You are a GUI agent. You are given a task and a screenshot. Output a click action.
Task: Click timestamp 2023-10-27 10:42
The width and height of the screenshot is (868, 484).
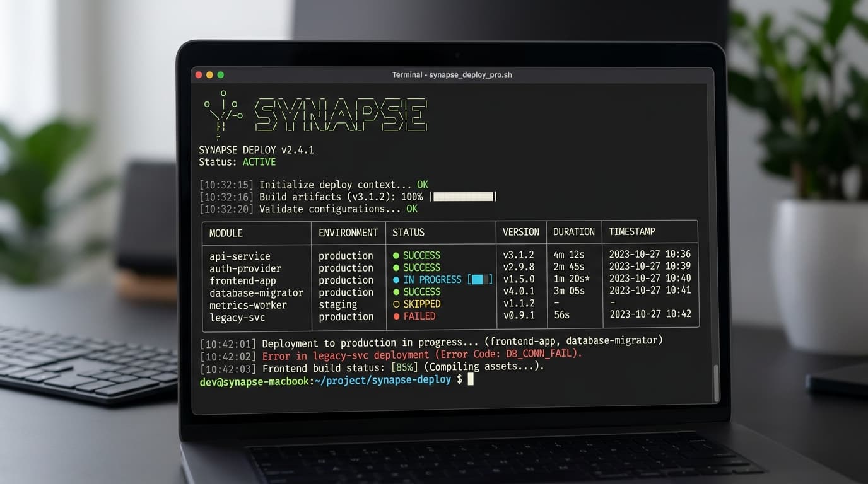[x=650, y=314]
